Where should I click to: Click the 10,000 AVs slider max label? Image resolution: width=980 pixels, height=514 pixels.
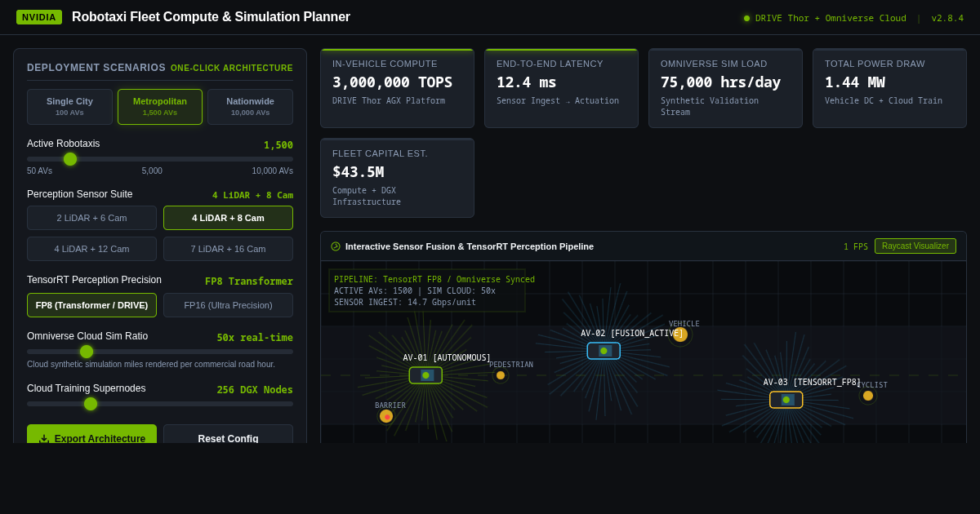(273, 171)
